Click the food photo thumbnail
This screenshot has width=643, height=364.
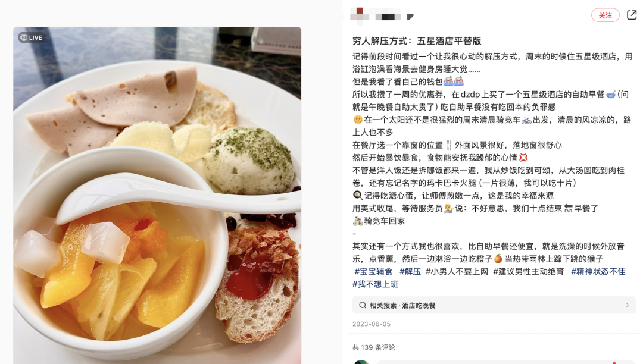(x=157, y=195)
